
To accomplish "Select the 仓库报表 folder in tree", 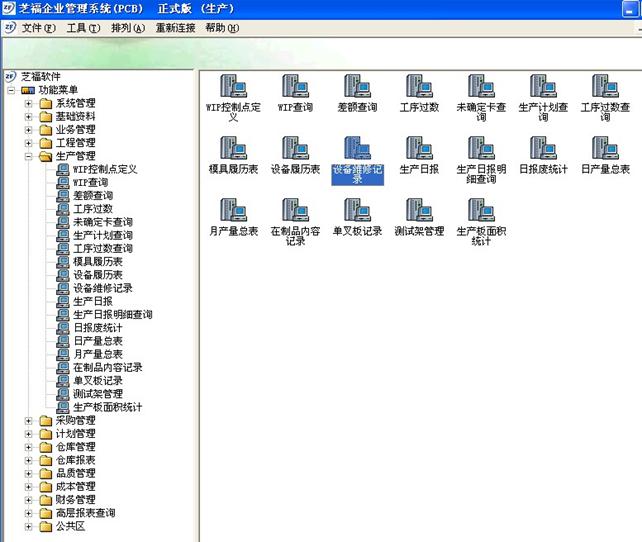I will pos(75,460).
